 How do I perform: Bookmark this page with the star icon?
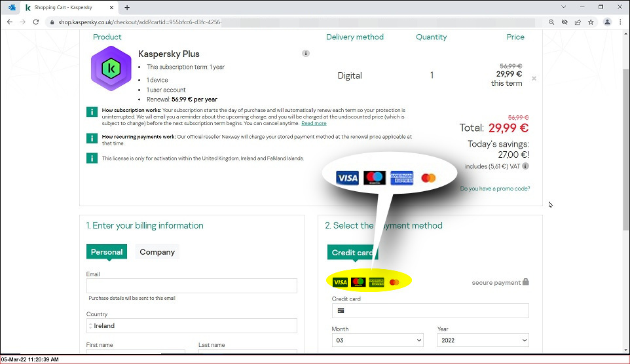coord(591,22)
